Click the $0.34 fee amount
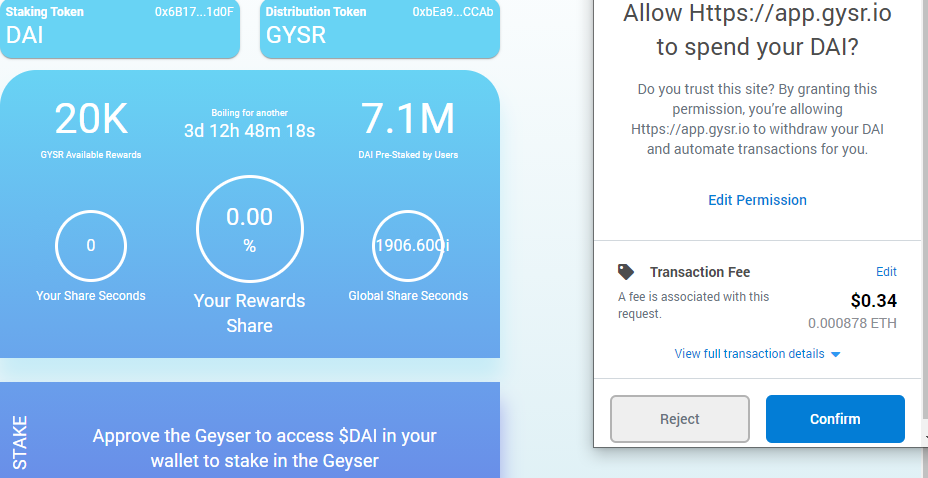928x478 pixels. pos(874,301)
